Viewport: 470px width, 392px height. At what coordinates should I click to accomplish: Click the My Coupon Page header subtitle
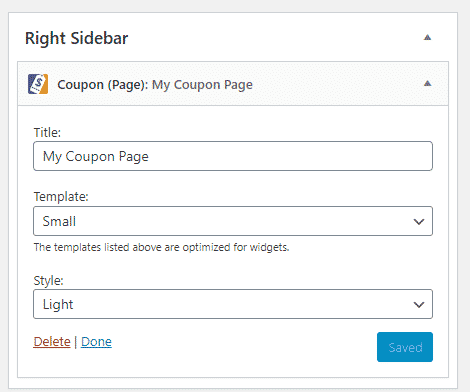click(202, 85)
